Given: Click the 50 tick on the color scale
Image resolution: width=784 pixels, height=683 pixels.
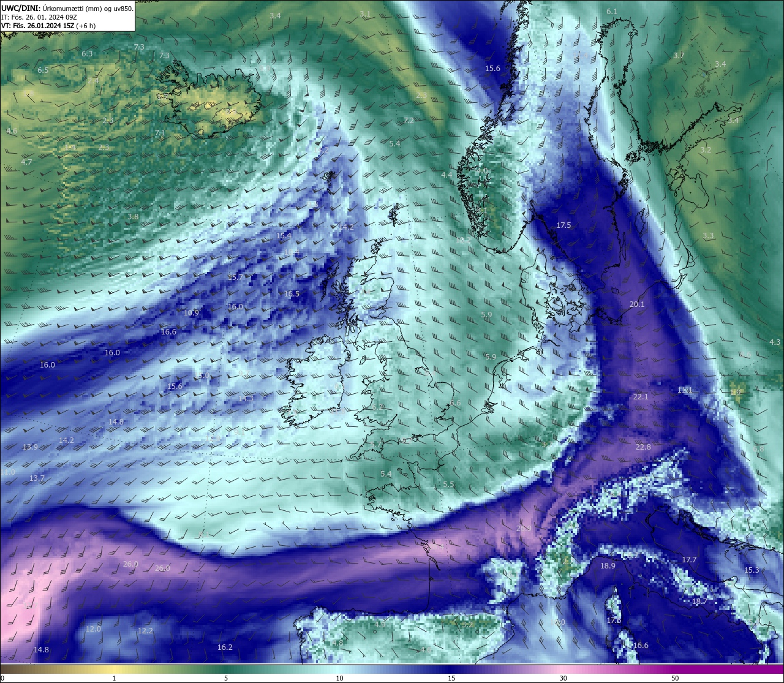Looking at the screenshot, I should click(x=675, y=678).
